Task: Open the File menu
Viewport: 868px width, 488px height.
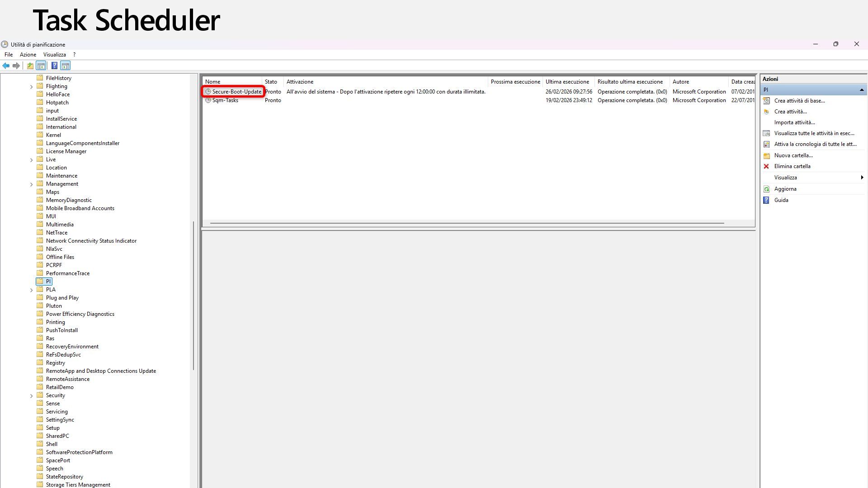Action: pos(9,55)
